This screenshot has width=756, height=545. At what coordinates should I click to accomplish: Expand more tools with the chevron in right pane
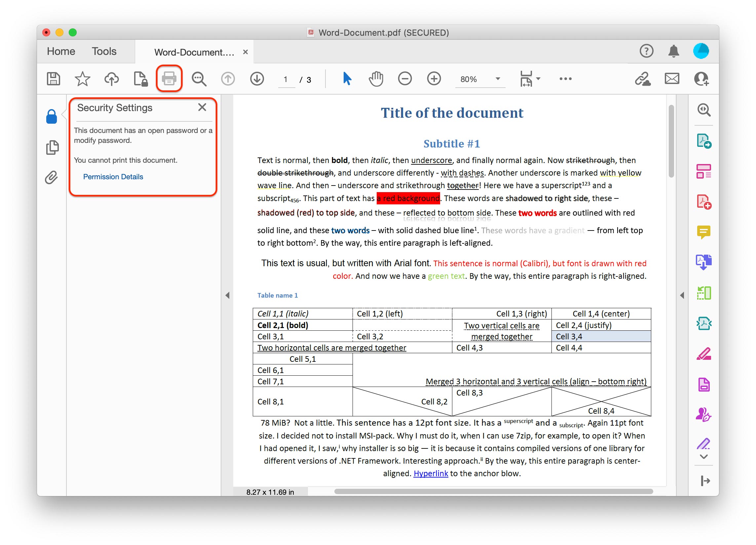tap(704, 457)
